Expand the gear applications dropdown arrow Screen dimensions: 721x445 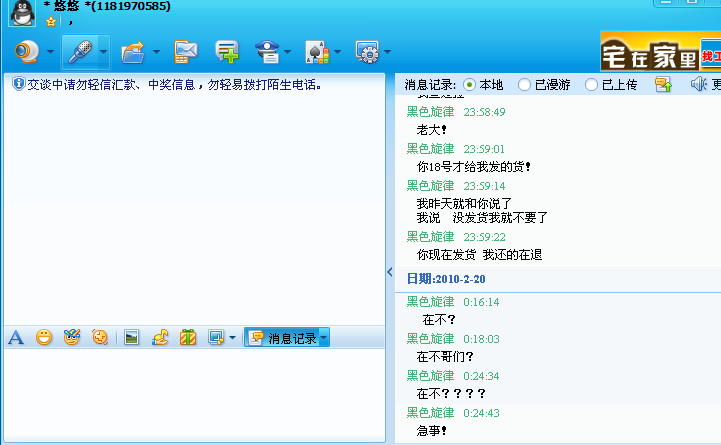(x=388, y=51)
